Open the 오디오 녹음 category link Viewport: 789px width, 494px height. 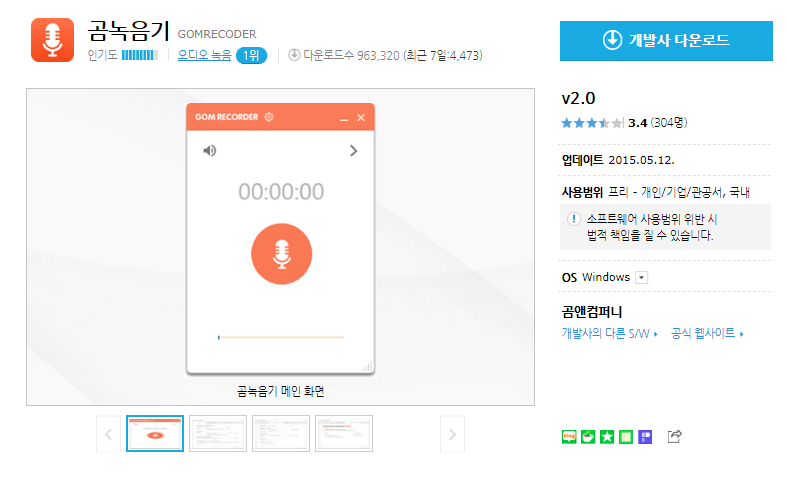pos(204,55)
